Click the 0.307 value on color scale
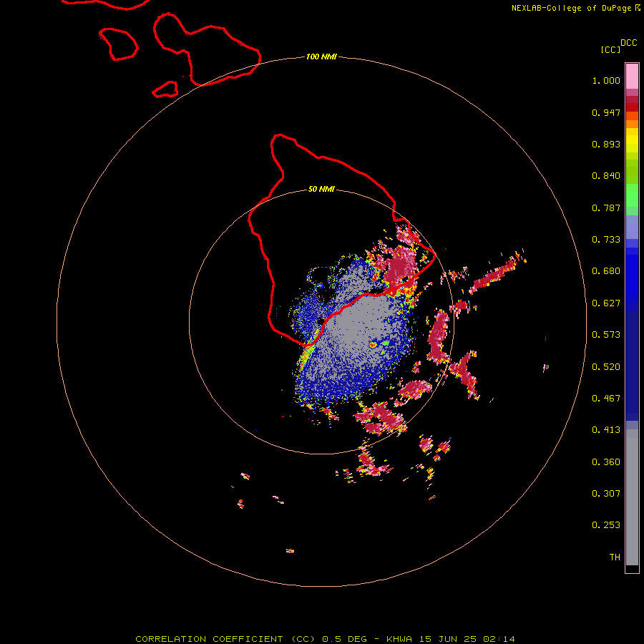This screenshot has width=644, height=644. pos(606,494)
